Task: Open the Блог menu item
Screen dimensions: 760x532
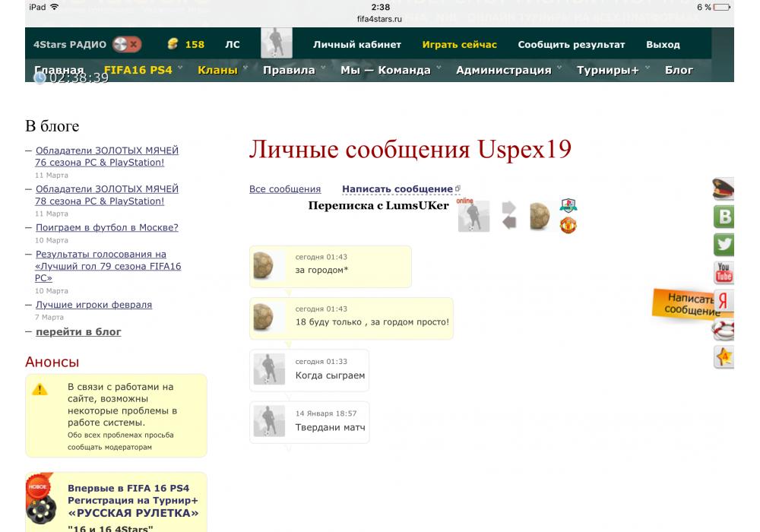Action: tap(679, 70)
